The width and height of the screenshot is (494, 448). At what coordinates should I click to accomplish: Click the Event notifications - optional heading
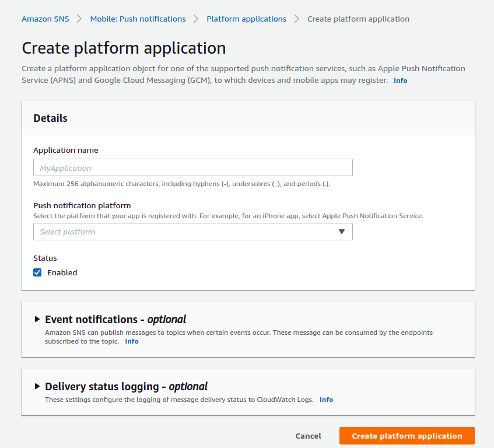tap(115, 319)
